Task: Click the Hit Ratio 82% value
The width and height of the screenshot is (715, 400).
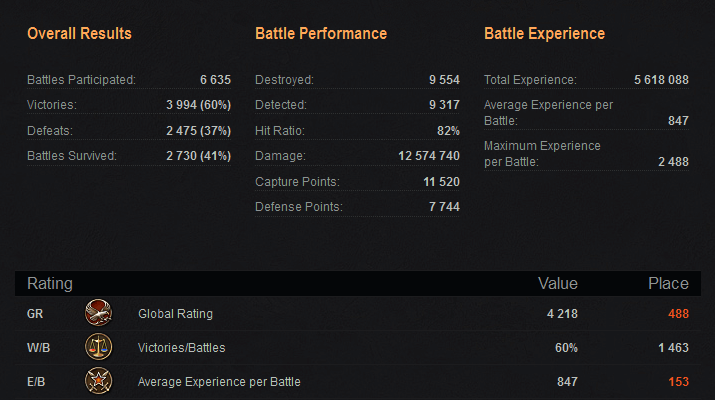Action: click(447, 130)
